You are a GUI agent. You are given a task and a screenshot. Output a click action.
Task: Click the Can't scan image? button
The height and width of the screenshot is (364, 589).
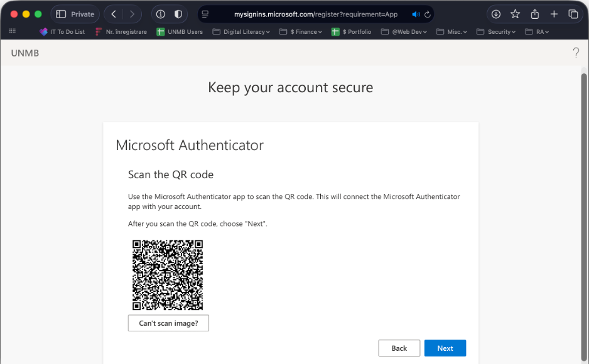click(x=168, y=323)
